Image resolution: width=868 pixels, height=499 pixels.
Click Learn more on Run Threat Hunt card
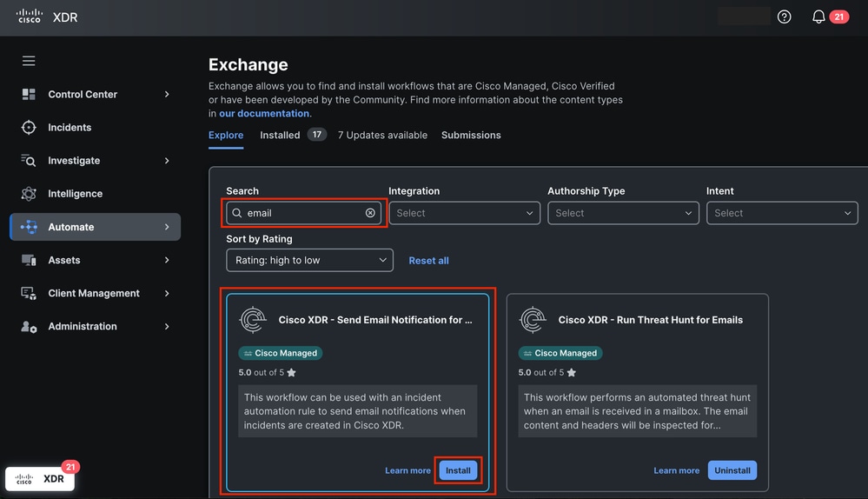[x=677, y=470]
